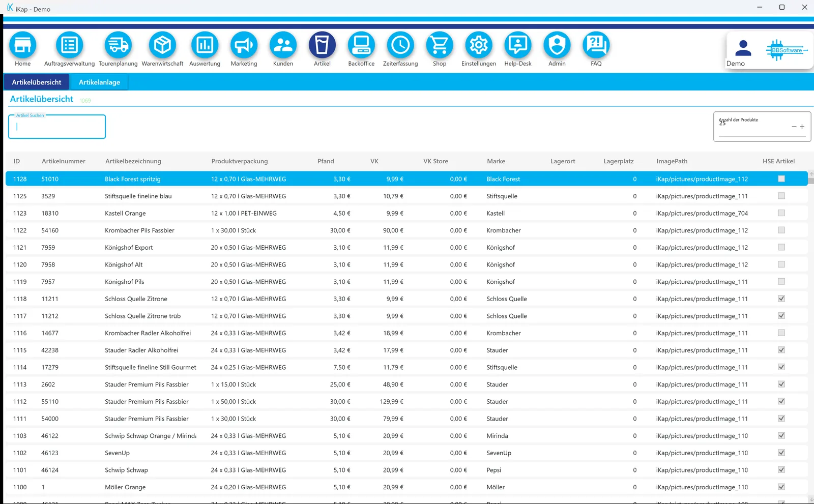Increase Anzahl der Produkte with plus

click(802, 127)
